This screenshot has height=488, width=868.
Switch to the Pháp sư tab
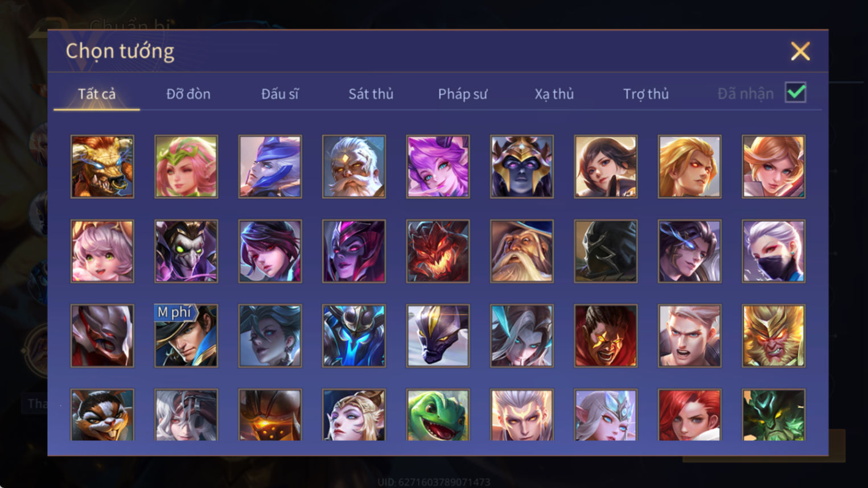click(x=463, y=94)
